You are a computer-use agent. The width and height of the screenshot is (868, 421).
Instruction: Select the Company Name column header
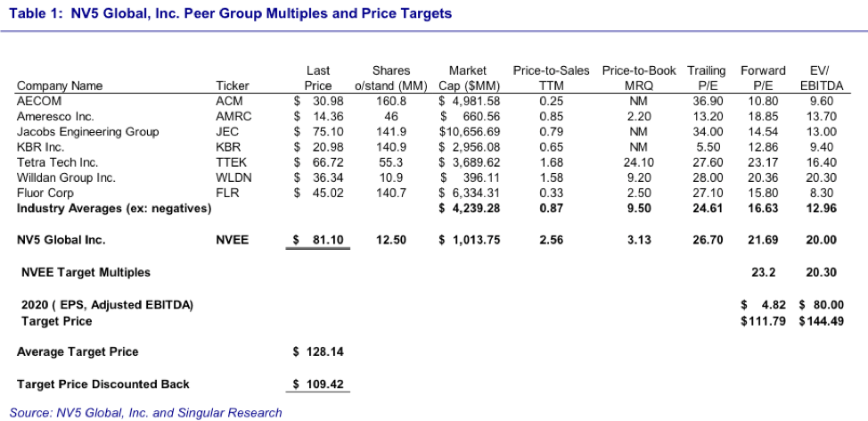pos(60,87)
